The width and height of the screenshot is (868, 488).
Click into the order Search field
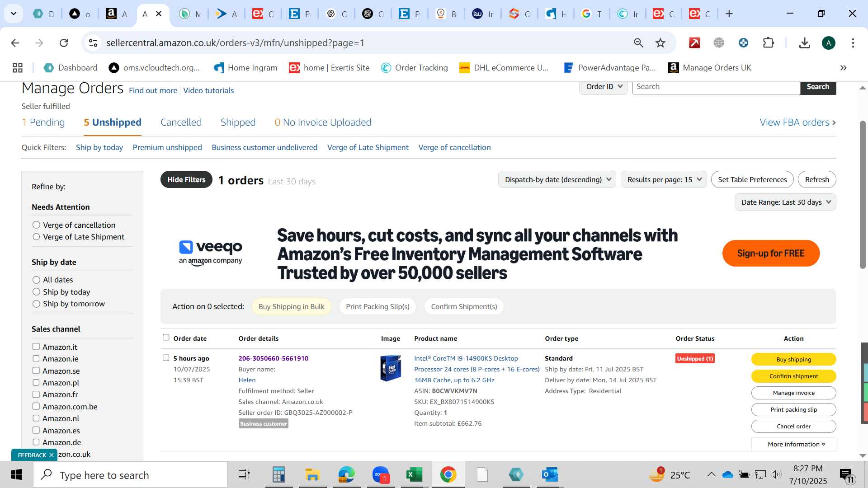pos(716,87)
